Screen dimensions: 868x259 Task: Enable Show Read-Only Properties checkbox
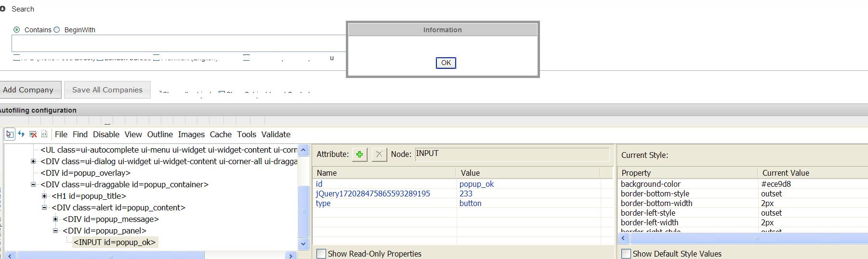click(321, 254)
